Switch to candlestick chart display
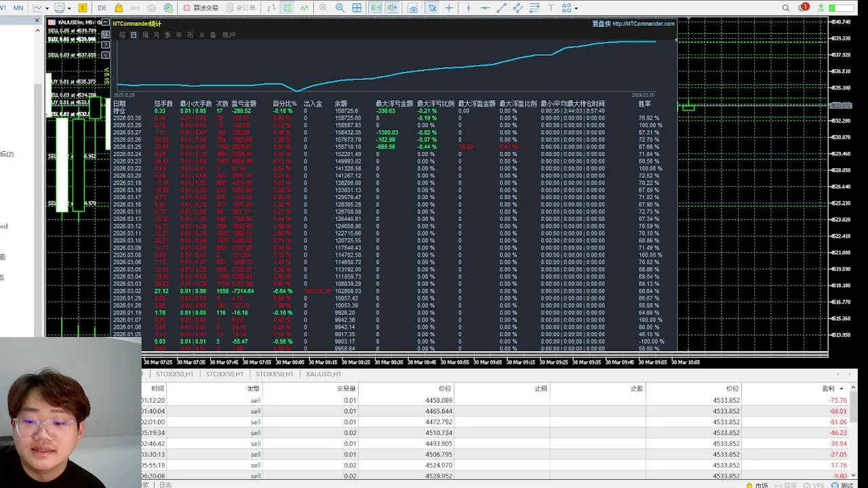The image size is (868, 488). (x=288, y=8)
